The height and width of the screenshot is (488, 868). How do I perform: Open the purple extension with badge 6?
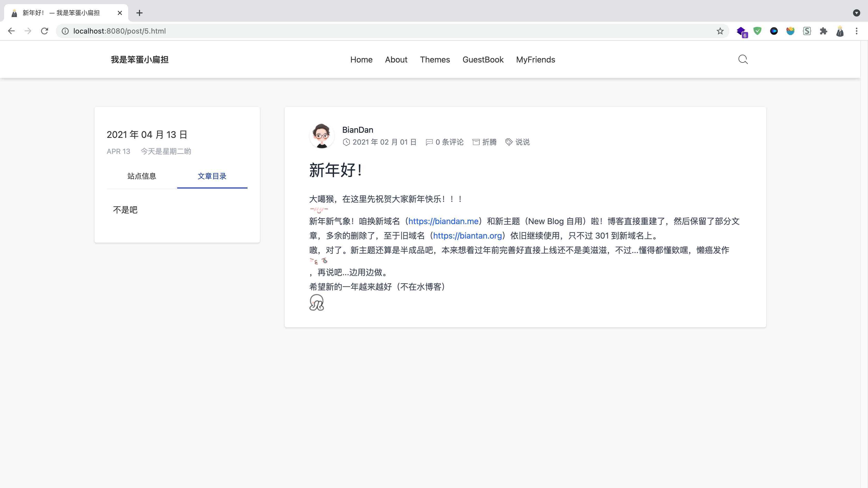(x=741, y=31)
